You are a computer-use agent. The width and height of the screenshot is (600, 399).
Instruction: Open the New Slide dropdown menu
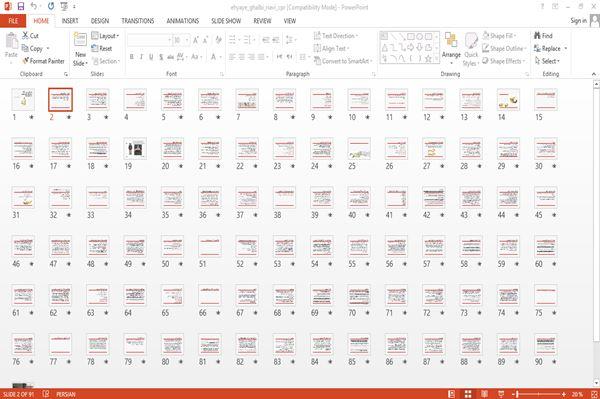pyautogui.click(x=80, y=59)
